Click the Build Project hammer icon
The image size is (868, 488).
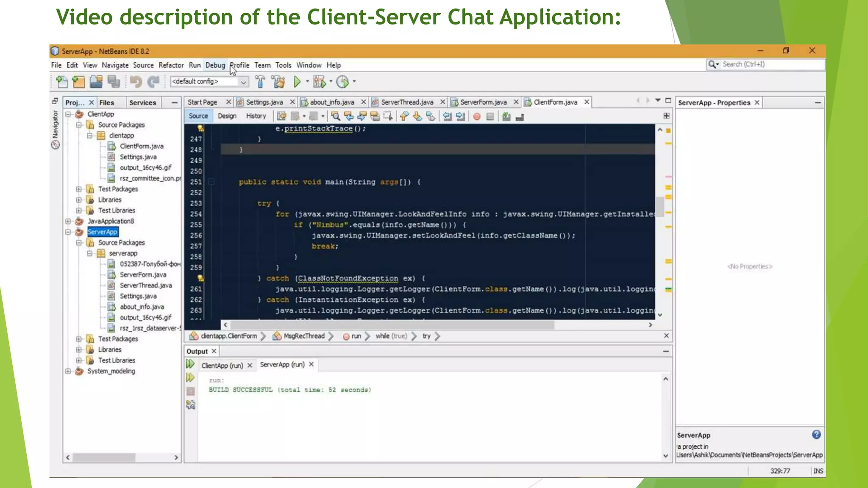point(260,81)
